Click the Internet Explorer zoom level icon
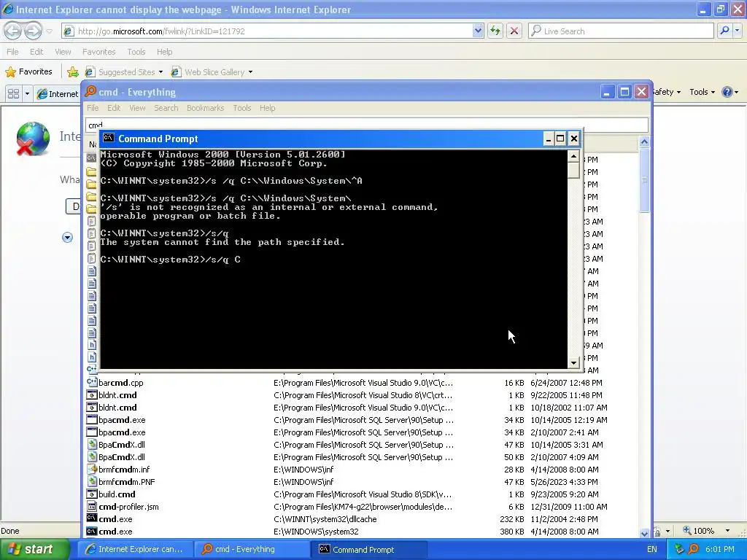The width and height of the screenshot is (747, 560). 687,530
